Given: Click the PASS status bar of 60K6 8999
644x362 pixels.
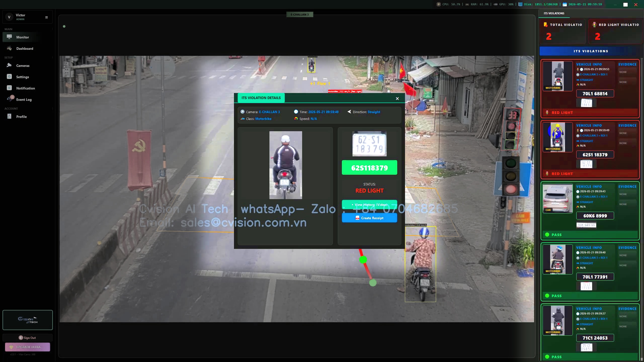Looking at the screenshot, I should point(590,235).
